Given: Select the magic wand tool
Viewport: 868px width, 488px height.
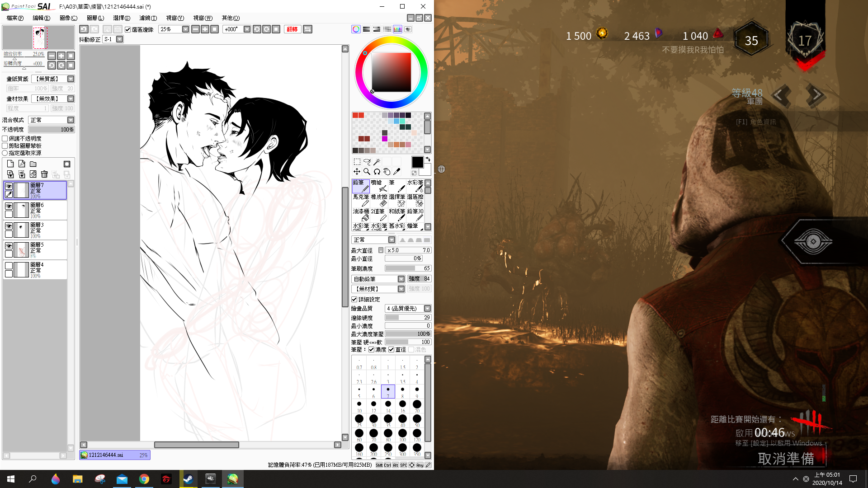Looking at the screenshot, I should (377, 161).
